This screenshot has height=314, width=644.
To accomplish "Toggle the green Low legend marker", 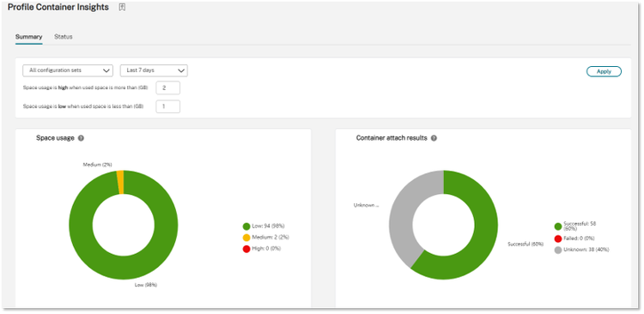I will pos(246,226).
